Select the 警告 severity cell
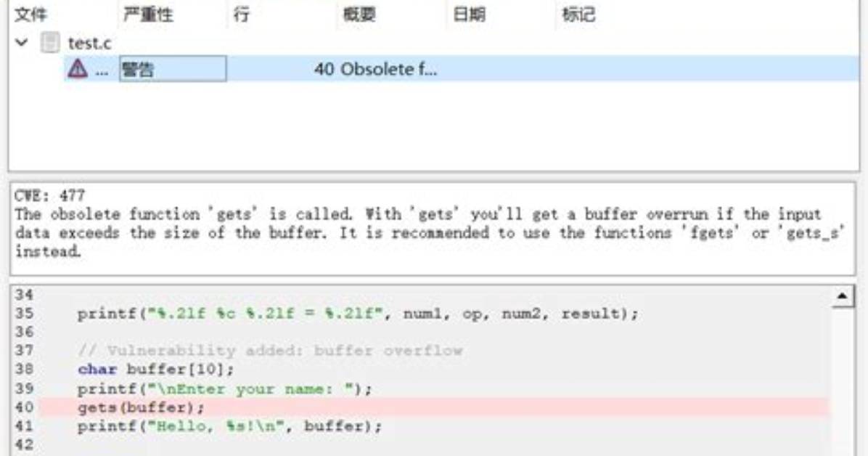 click(x=173, y=69)
